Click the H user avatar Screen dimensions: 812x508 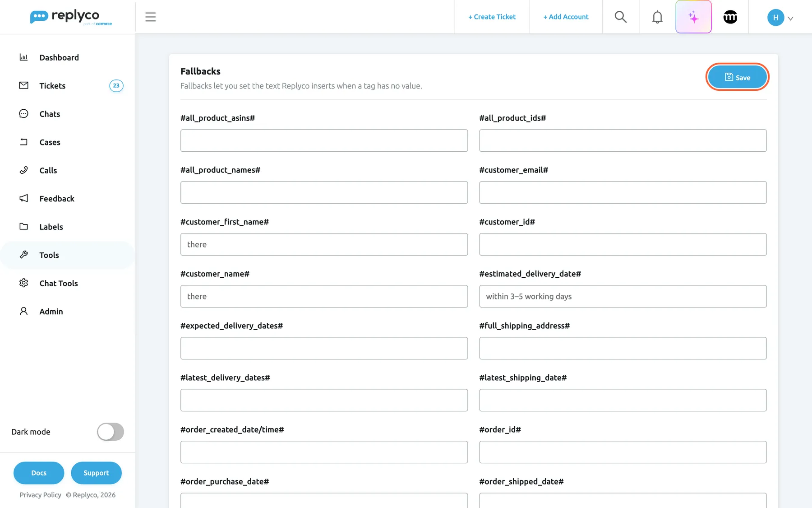pyautogui.click(x=775, y=18)
